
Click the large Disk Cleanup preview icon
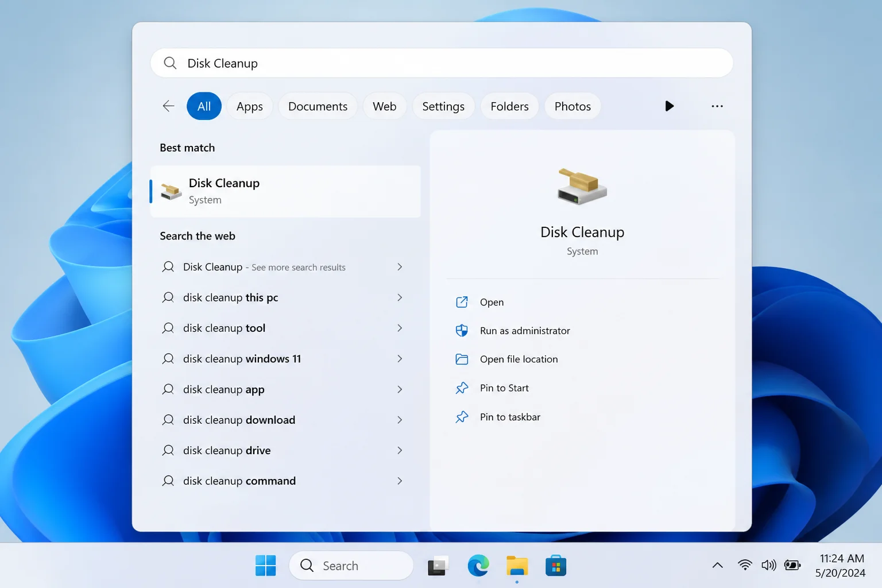coord(582,187)
